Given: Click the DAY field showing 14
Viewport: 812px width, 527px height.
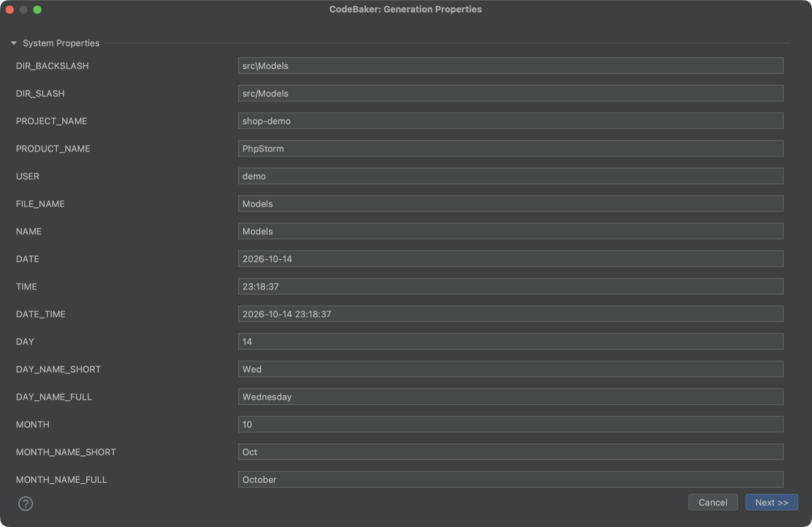Looking at the screenshot, I should click(511, 342).
